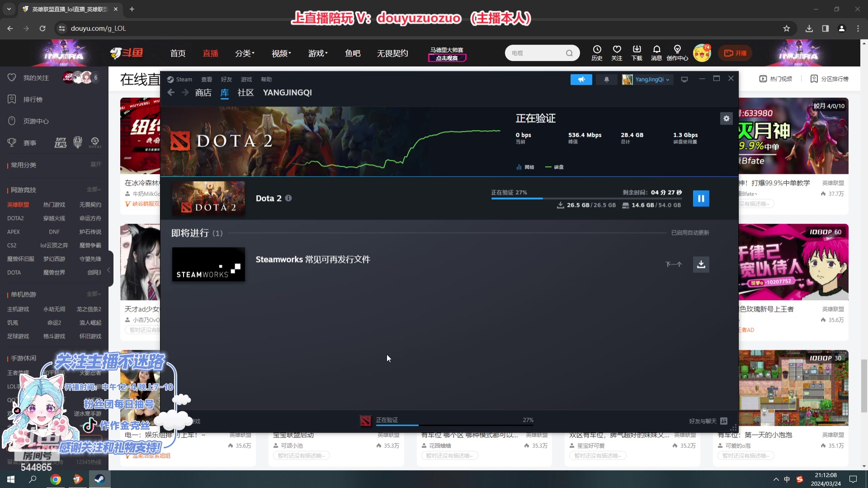
Task: Open Steam download settings gear
Action: coord(726,118)
